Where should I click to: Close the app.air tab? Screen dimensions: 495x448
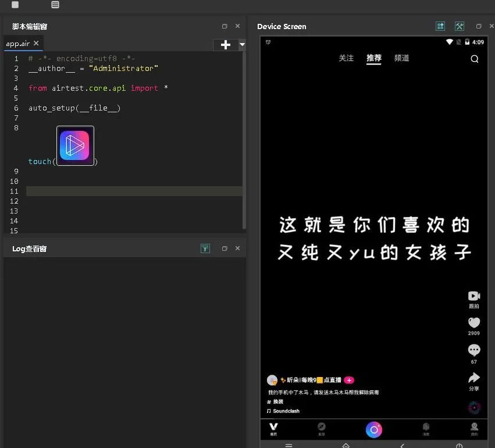(x=36, y=43)
